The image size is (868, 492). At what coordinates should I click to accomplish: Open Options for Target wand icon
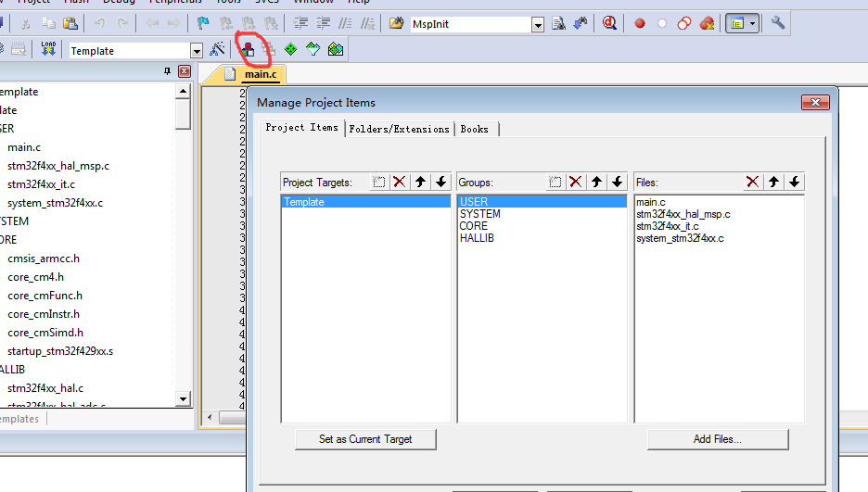coord(218,49)
